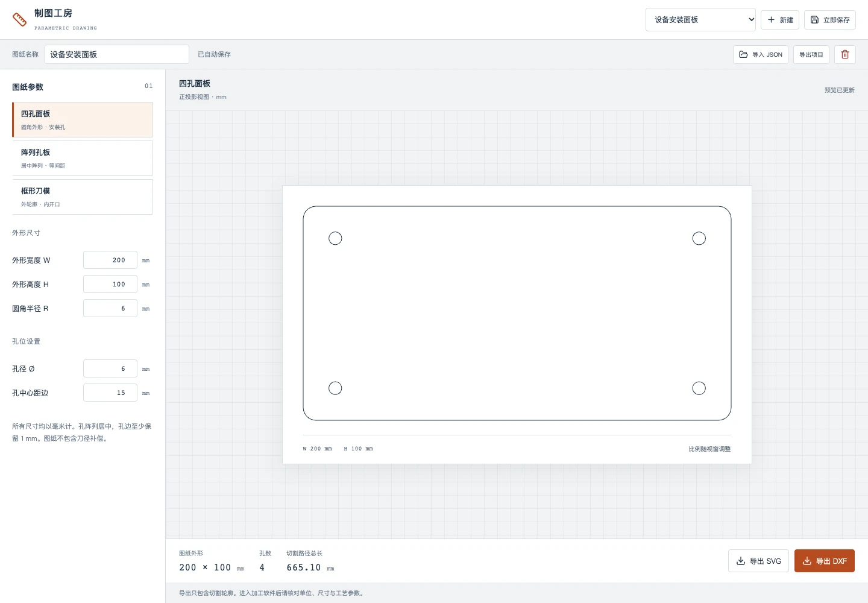Click the 孔位设置 section label
Screen dimensions: 868x603
click(x=26, y=341)
